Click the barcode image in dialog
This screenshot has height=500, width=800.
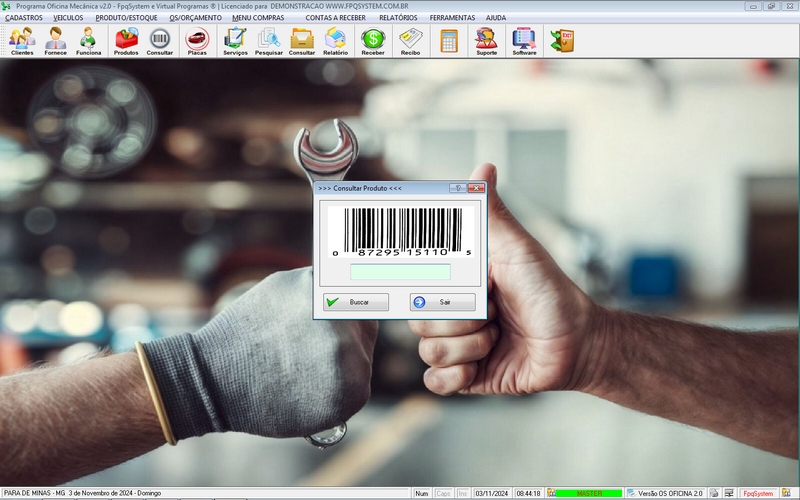(x=401, y=232)
